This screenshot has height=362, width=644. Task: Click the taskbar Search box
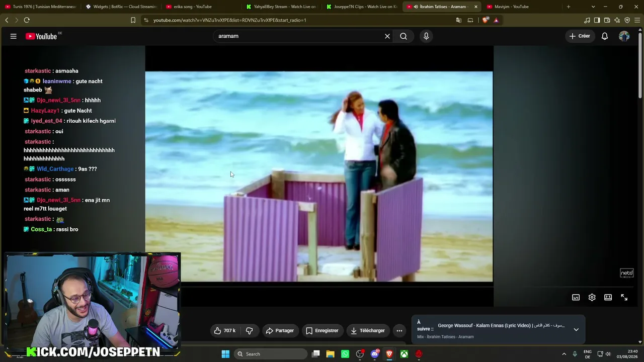(271, 354)
